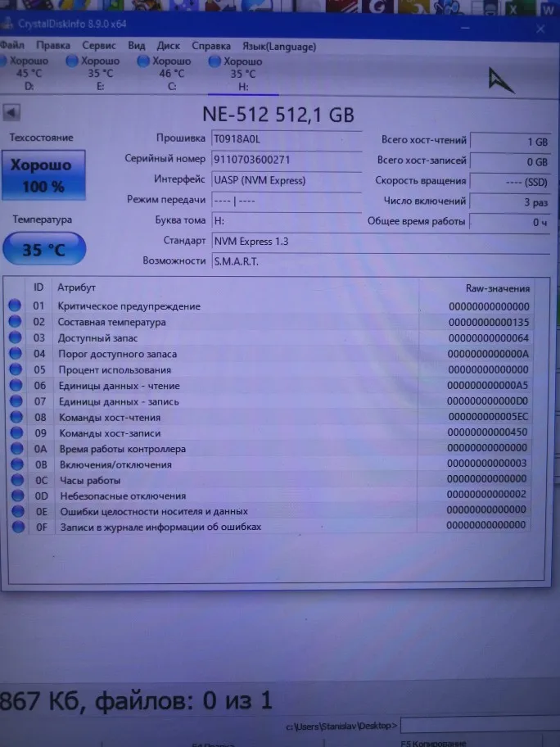The image size is (560, 747).
Task: Select the Включения/отключения row text
Action: [115, 464]
